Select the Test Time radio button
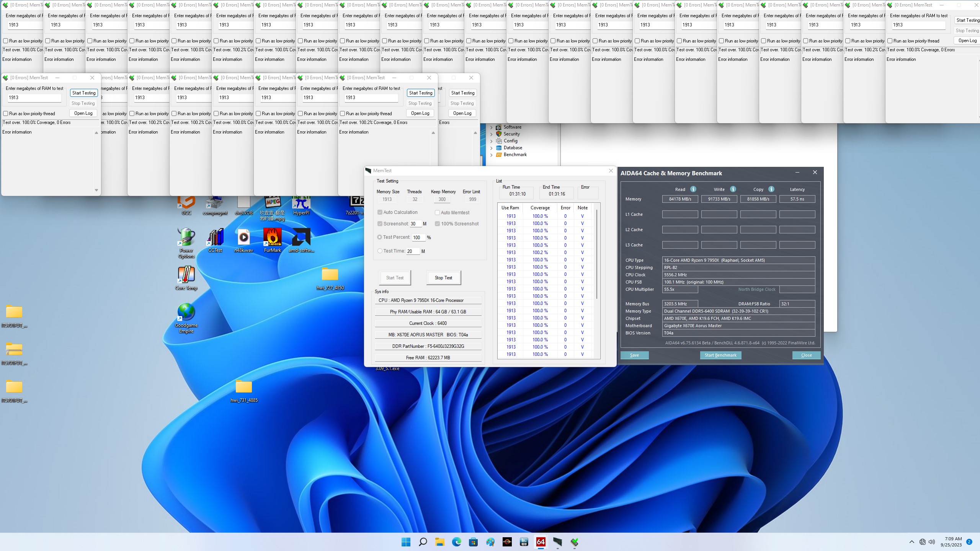980x551 pixels. pyautogui.click(x=380, y=251)
